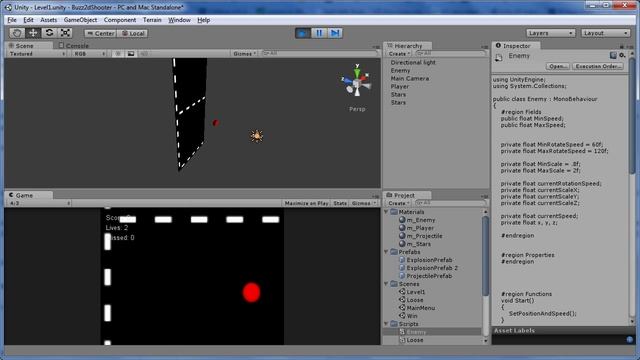Step forward one frame
Screen dimensions: 640x360
click(335, 33)
